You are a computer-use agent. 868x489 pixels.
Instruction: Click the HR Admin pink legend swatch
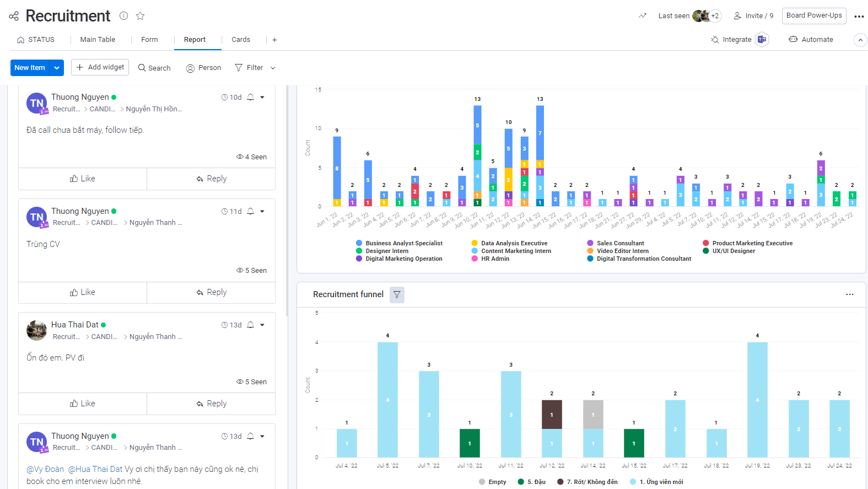pos(475,259)
